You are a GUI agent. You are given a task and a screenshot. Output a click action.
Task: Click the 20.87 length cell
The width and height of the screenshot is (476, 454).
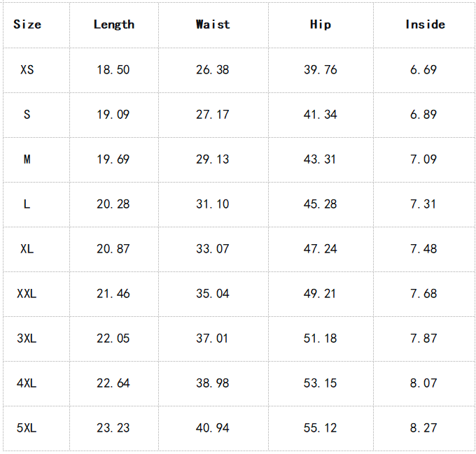pos(113,249)
